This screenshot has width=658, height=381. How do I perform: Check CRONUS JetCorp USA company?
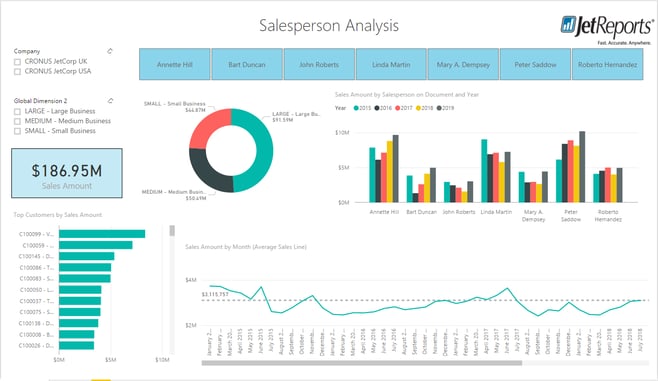[17, 72]
